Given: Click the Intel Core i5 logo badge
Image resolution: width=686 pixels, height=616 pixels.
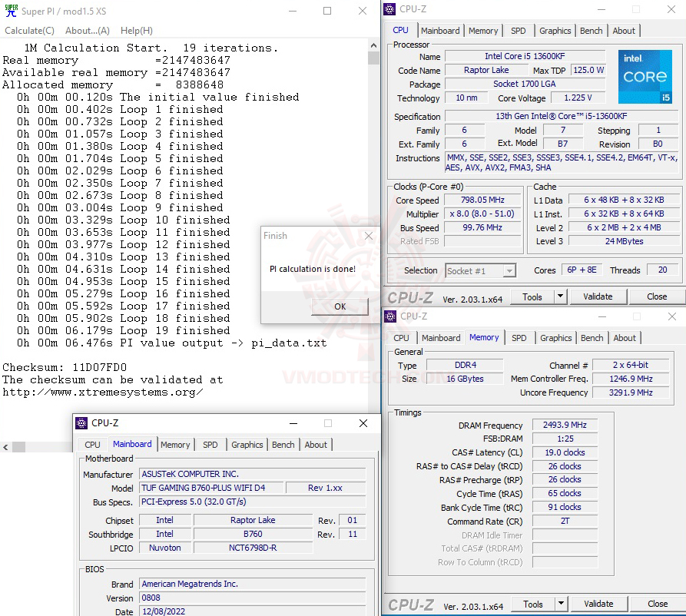Looking at the screenshot, I should pos(645,77).
